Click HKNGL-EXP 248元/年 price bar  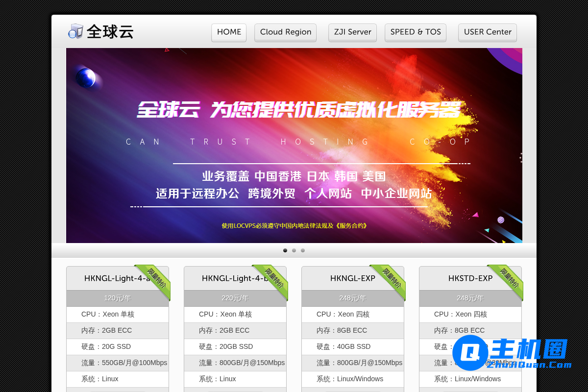point(353,298)
